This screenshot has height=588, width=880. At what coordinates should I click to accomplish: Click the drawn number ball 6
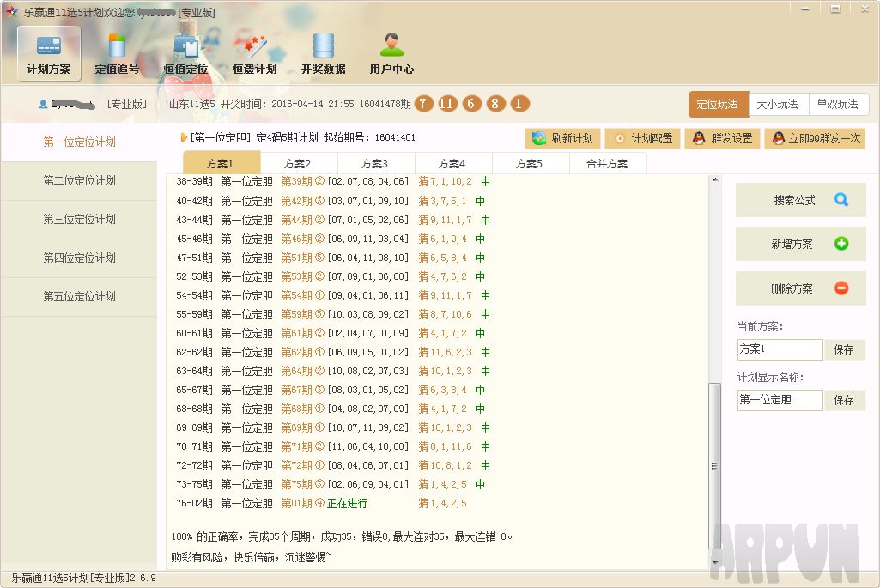click(471, 103)
